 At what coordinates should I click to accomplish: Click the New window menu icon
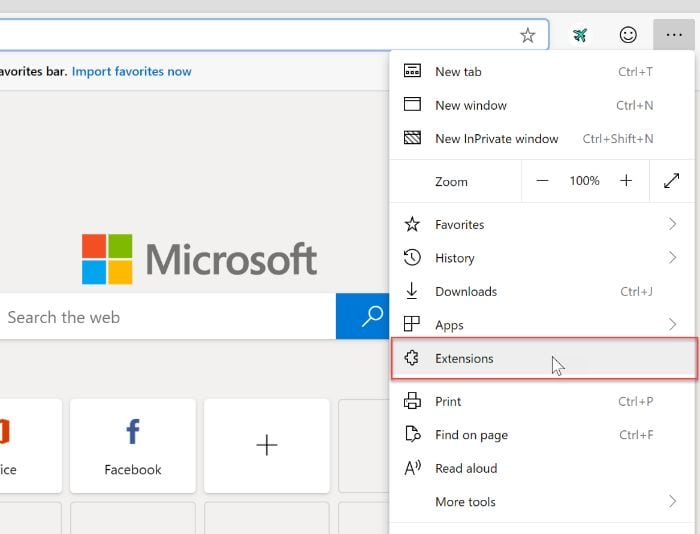(x=412, y=104)
